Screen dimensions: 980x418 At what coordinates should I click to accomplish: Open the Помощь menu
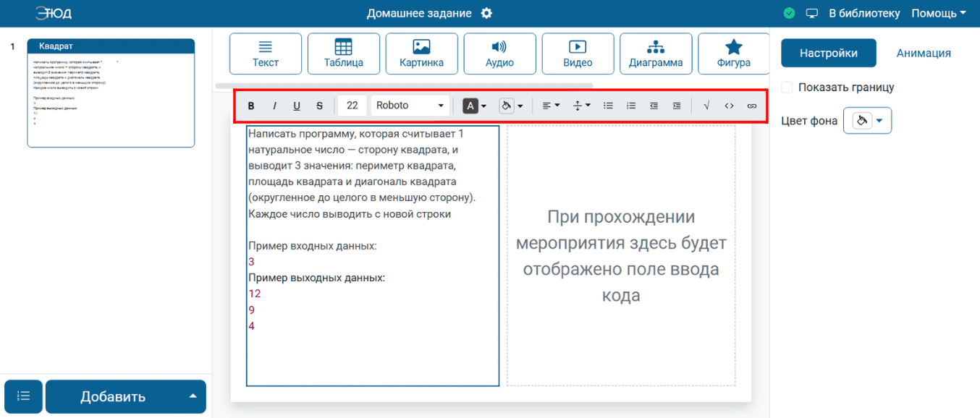click(939, 14)
